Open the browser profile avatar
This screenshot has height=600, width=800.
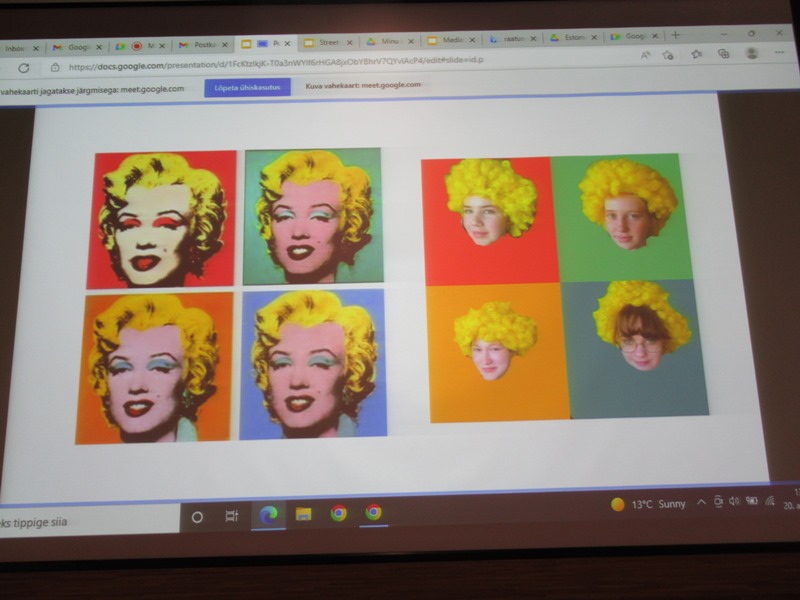pyautogui.click(x=751, y=53)
